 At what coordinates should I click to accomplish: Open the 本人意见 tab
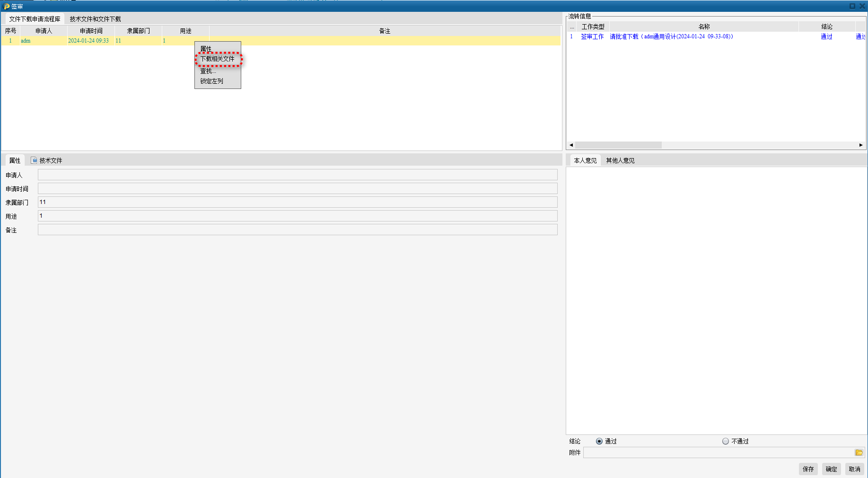pyautogui.click(x=585, y=160)
